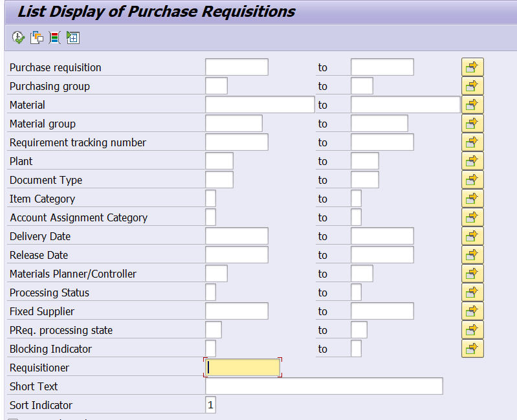Click multiple selection for Account Assignment Category
Viewport: 517px width, 420px height.
pyautogui.click(x=472, y=217)
